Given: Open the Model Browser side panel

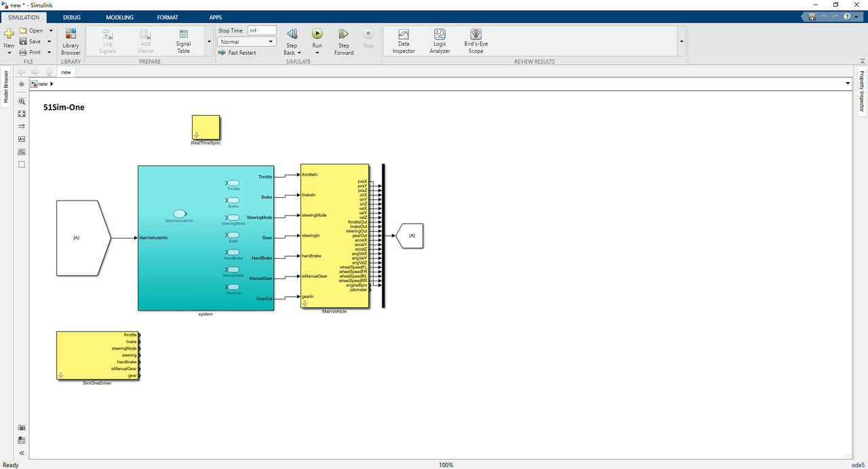Looking at the screenshot, I should tap(5, 87).
